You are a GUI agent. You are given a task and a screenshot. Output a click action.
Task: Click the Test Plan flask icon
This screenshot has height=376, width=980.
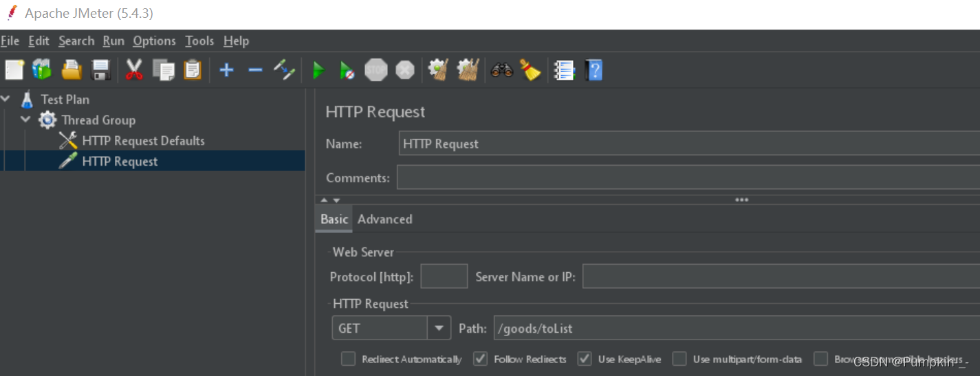pyautogui.click(x=27, y=100)
